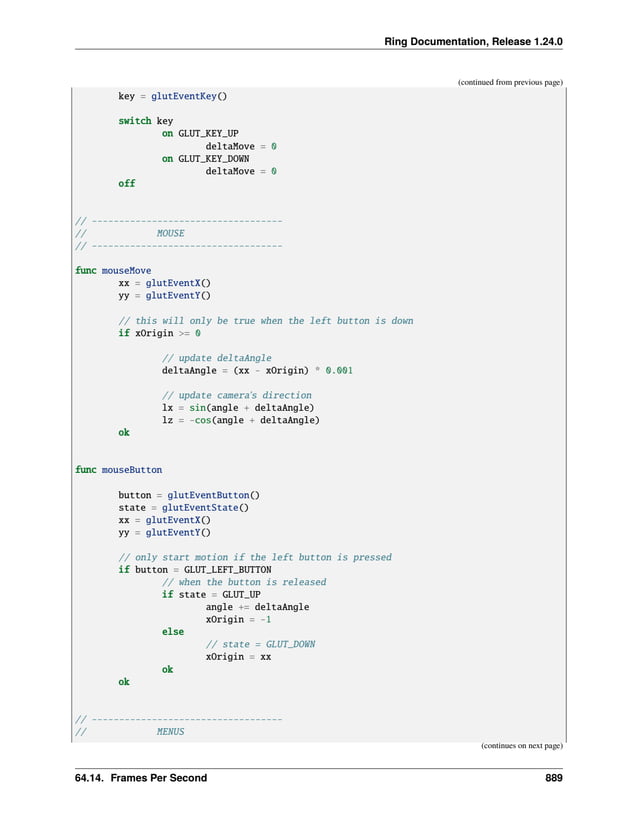Screen dimensions: 638x825
Task: Click the '// update deltaAngle' comment
Action: point(217,358)
